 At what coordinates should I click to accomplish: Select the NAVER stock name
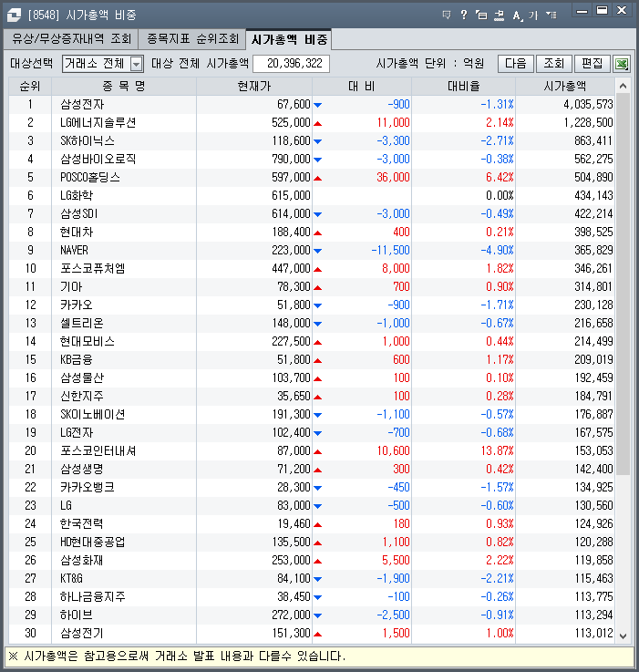pos(74,250)
